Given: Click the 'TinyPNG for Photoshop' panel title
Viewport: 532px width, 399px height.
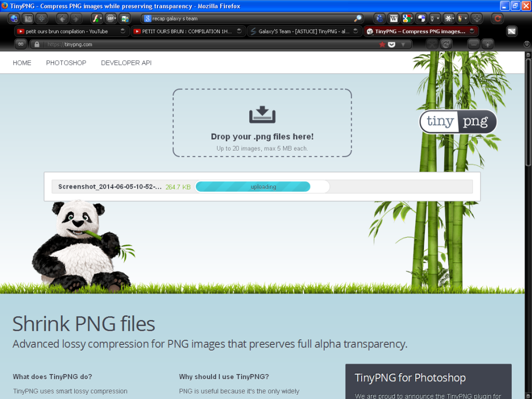Looking at the screenshot, I should pyautogui.click(x=410, y=378).
